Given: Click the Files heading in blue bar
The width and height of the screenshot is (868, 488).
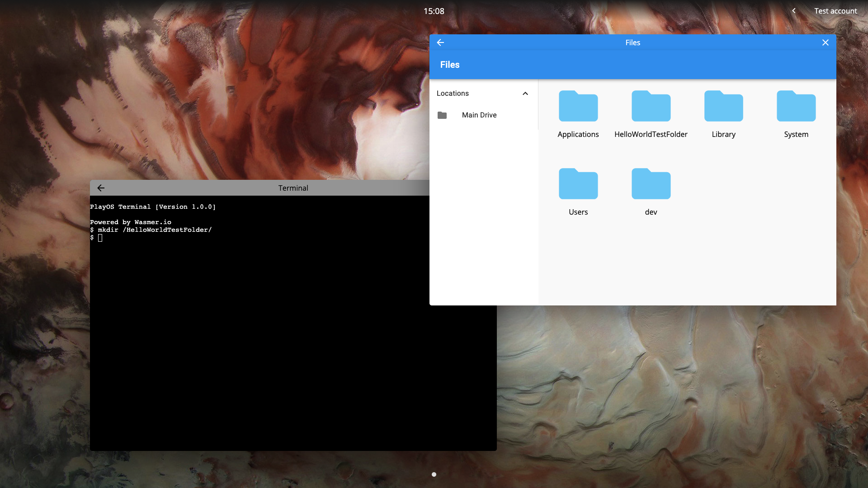Looking at the screenshot, I should (449, 65).
